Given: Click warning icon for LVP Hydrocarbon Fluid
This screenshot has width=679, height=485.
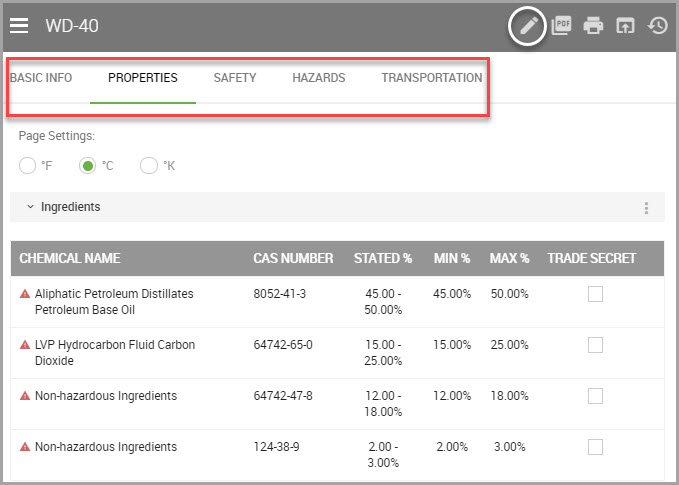Looking at the screenshot, I should (25, 345).
